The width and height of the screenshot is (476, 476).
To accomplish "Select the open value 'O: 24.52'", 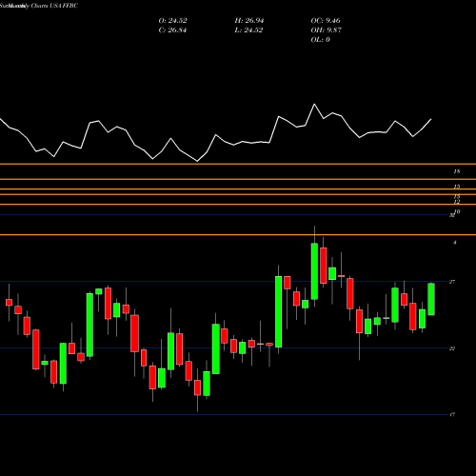I will click(x=172, y=21).
